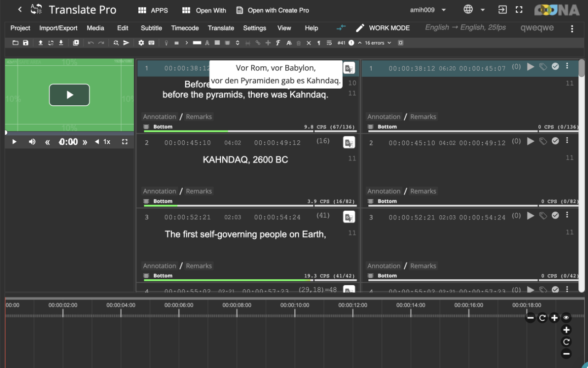Click the pencil WORK MODE icon
The height and width of the screenshot is (368, 588).
click(x=360, y=28)
